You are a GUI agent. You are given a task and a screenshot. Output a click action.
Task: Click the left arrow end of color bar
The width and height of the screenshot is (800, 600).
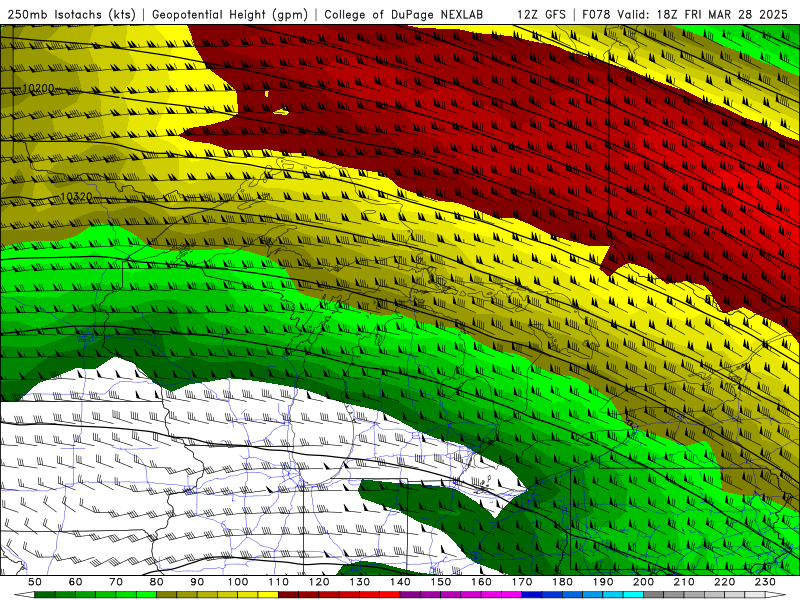click(x=24, y=595)
